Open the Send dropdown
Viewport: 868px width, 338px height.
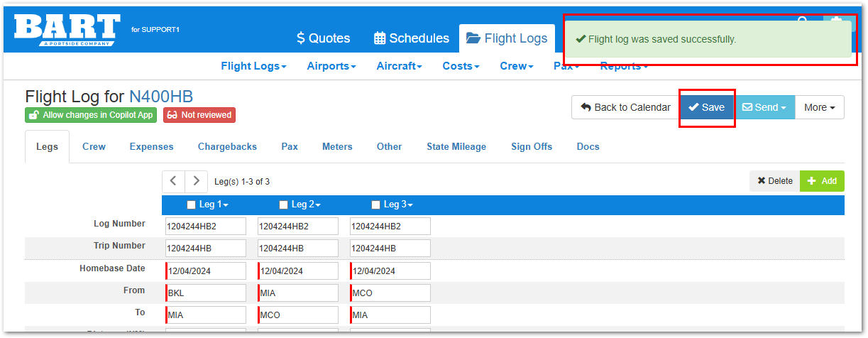[x=764, y=107]
